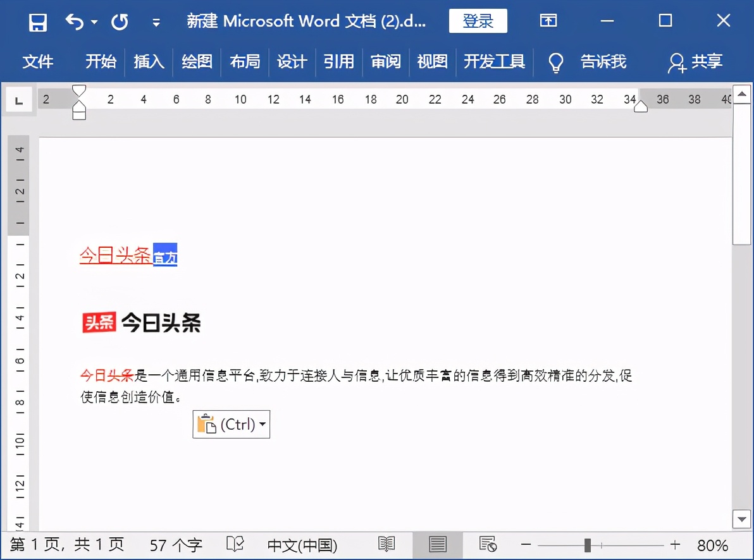This screenshot has width=754, height=560.
Task: Switch to the 设计 tab
Action: pos(292,61)
